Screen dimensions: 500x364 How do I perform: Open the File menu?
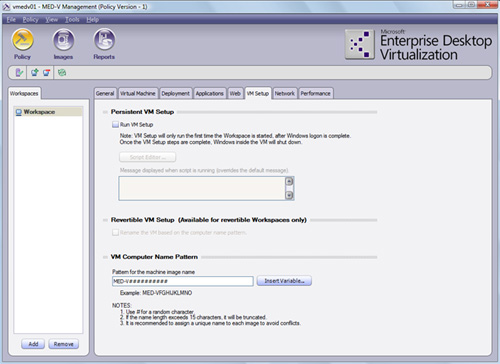[11, 20]
